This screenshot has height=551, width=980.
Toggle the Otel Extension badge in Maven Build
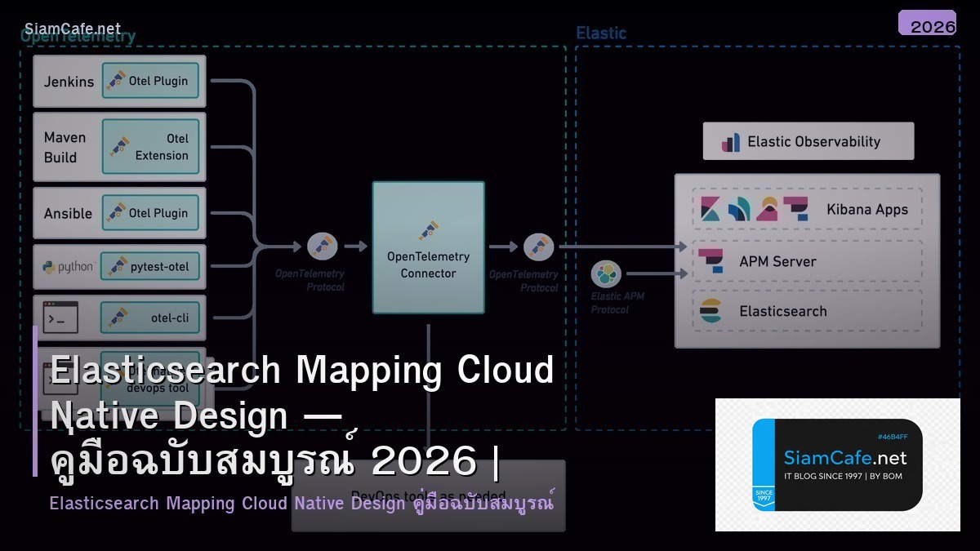click(x=151, y=145)
